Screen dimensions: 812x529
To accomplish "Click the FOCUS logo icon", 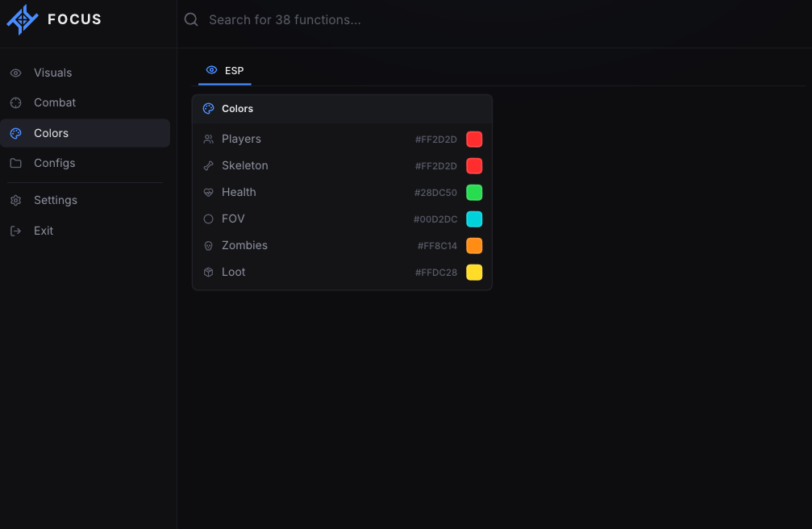I will [23, 19].
